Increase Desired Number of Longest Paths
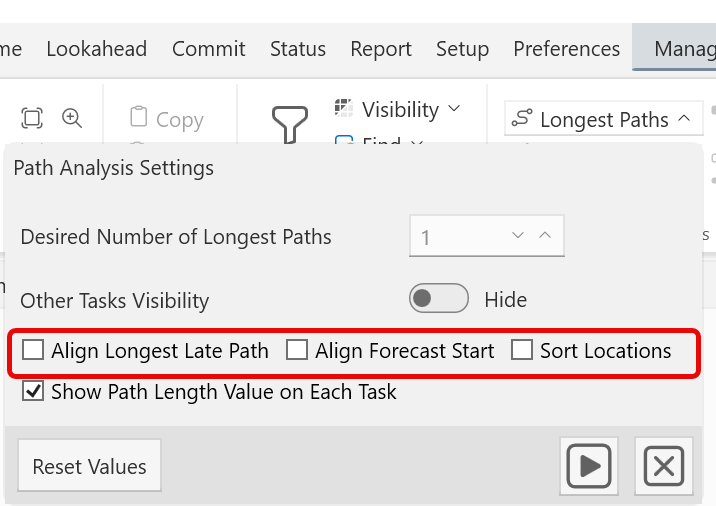The image size is (716, 506). (545, 236)
